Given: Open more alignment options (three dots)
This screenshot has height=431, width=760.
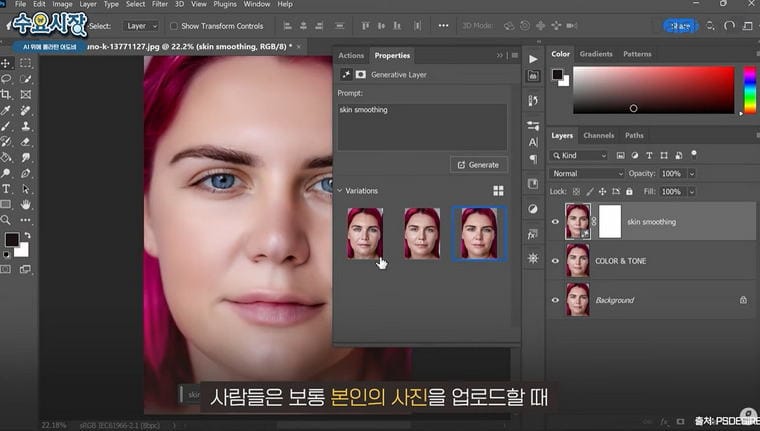Looking at the screenshot, I should click(x=443, y=26).
